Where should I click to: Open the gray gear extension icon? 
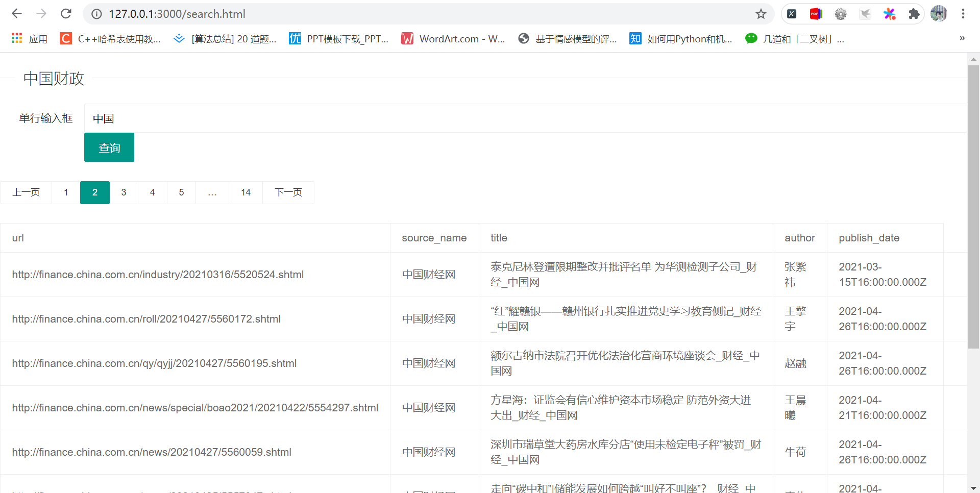(x=841, y=14)
